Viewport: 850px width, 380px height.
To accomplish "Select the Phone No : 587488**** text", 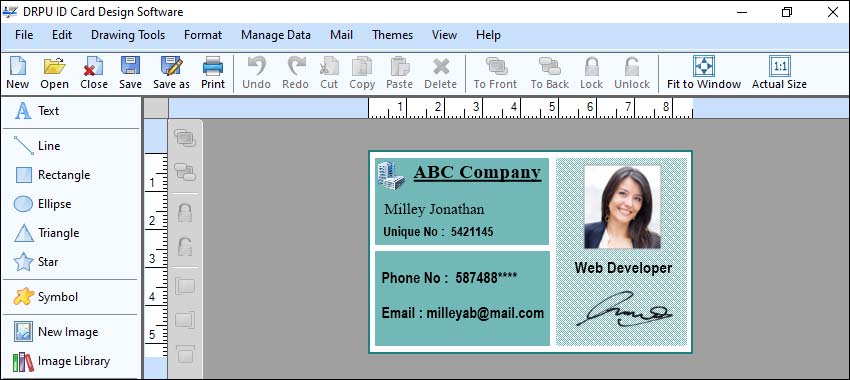I will [x=449, y=278].
